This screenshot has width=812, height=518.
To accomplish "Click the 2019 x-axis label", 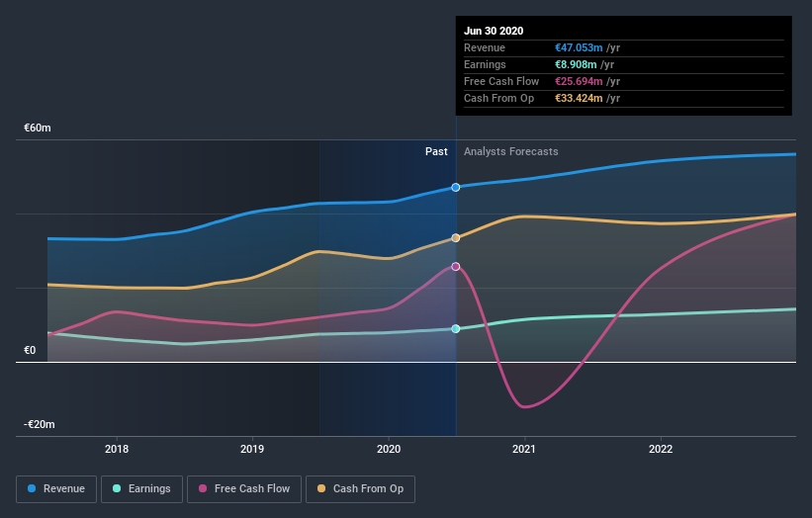I will 252,449.
